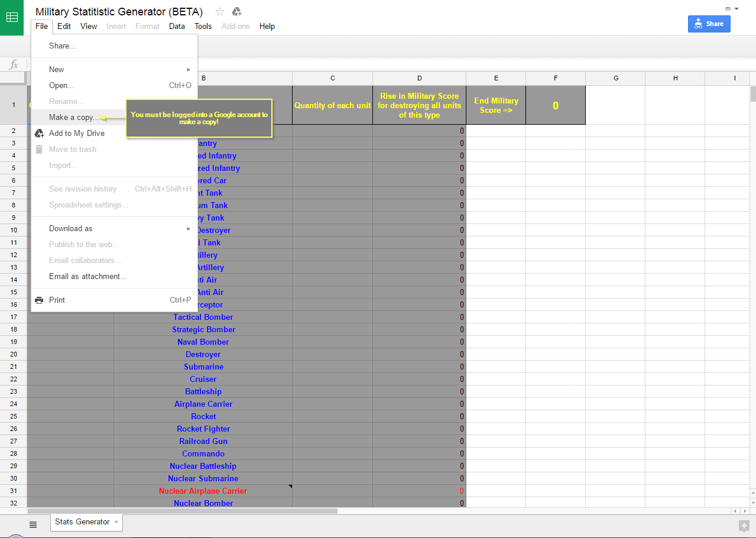Click the Rocket Fighter cell
Viewport: 756px width, 538px height.
pyautogui.click(x=203, y=429)
